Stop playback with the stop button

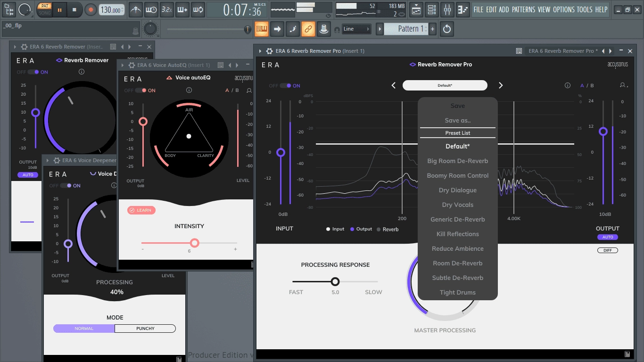[x=74, y=9]
